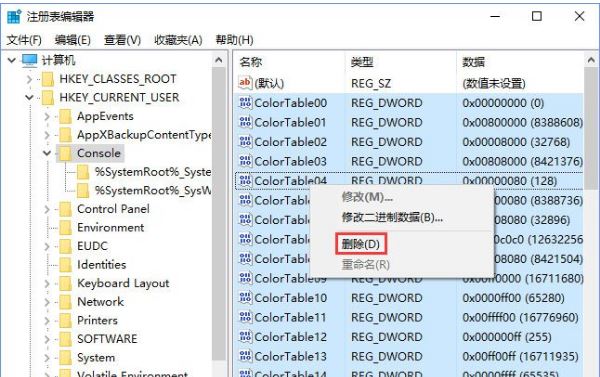Click the Registry Editor app icon in title bar
This screenshot has width=600, height=377.
click(14, 16)
